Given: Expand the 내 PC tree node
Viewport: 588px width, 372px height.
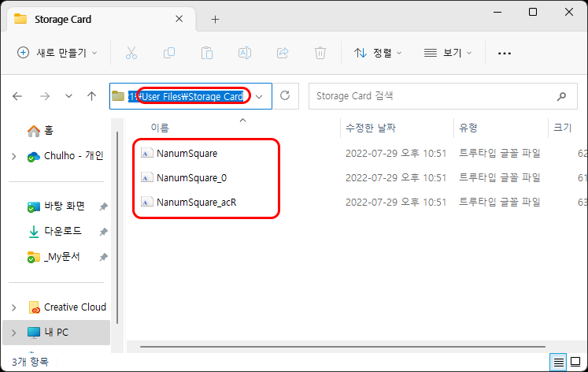Looking at the screenshot, I should click(x=14, y=333).
